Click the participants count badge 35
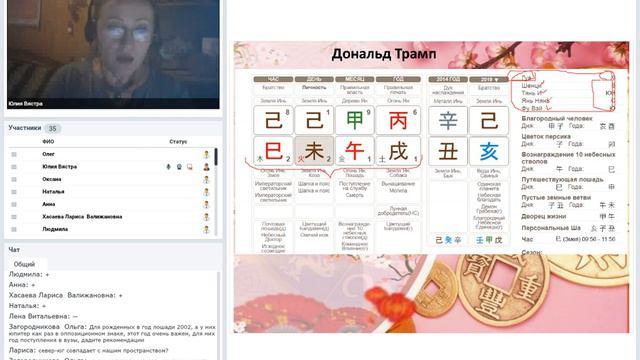The image size is (640, 360). (52, 129)
